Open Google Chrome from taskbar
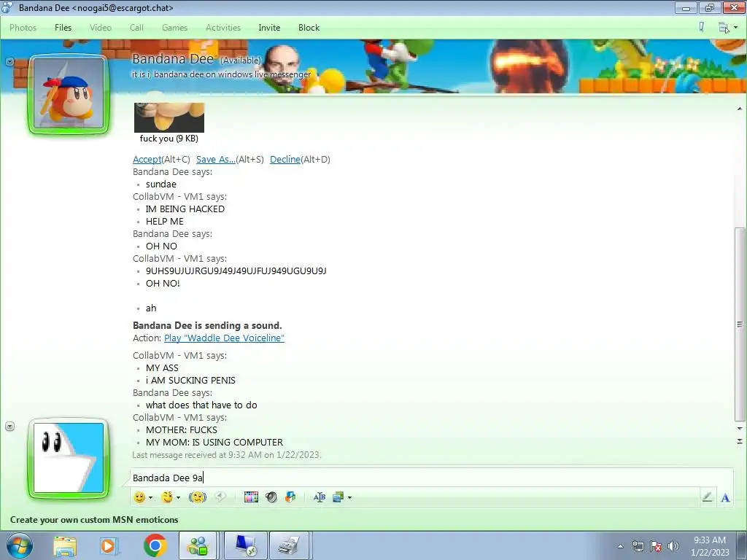The height and width of the screenshot is (560, 747). (155, 545)
